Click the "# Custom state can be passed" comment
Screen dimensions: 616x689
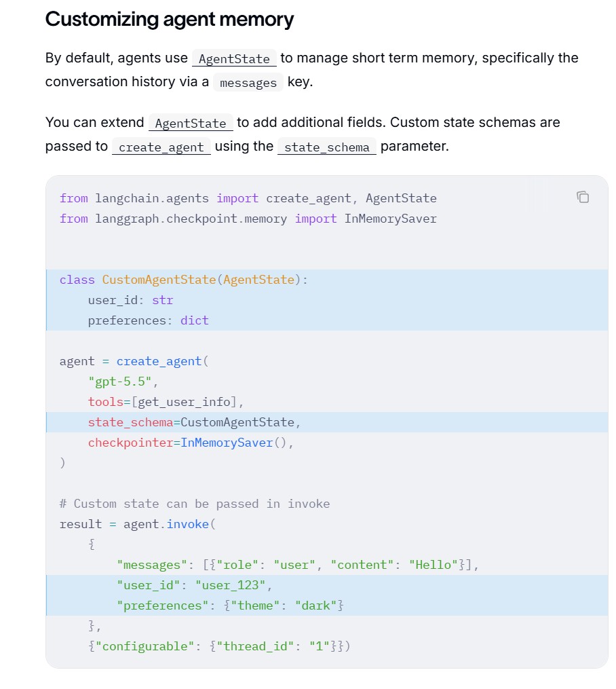[195, 504]
